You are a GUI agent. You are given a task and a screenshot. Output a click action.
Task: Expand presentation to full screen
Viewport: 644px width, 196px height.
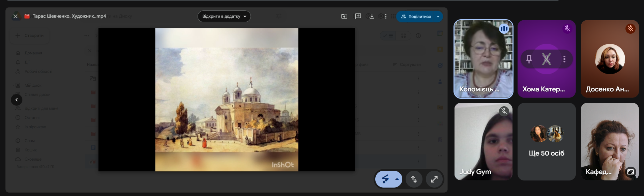pos(434,179)
